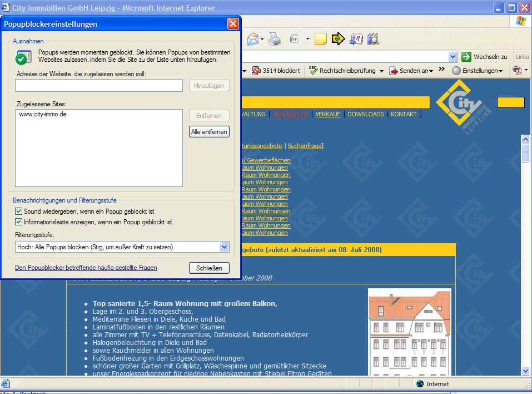Click the Senden an icon

393,71
